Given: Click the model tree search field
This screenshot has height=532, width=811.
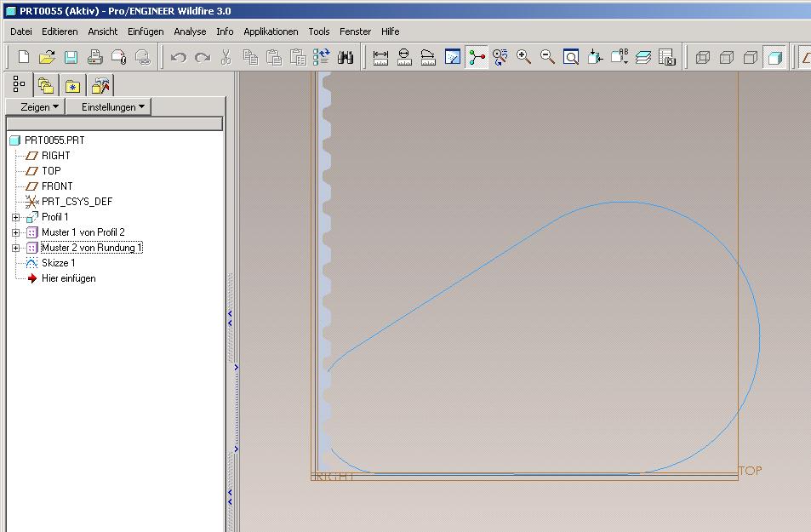Looking at the screenshot, I should click(114, 123).
